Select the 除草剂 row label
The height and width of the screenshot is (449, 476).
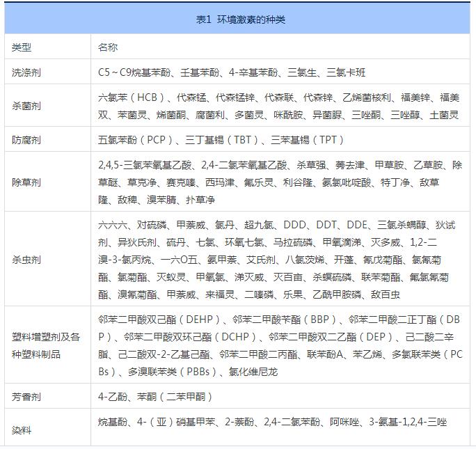pyautogui.click(x=26, y=182)
